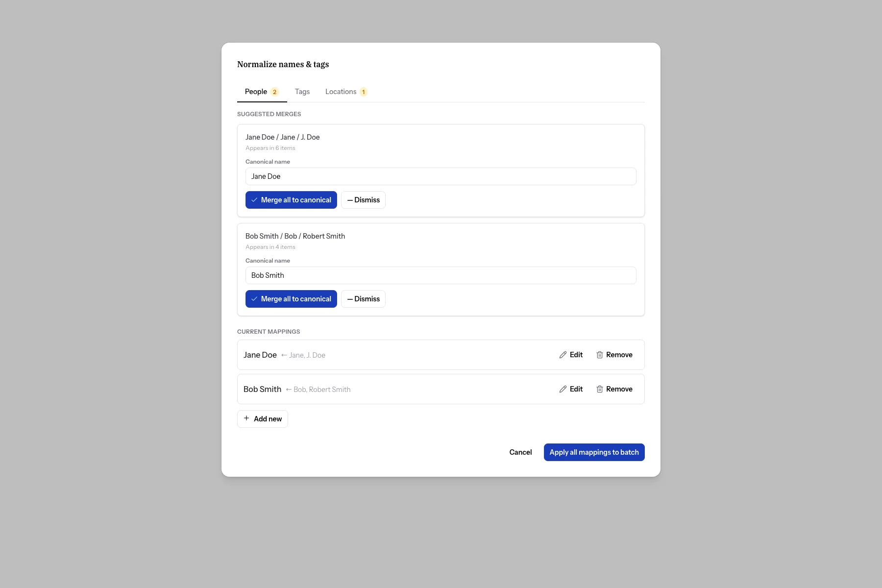Screen dimensions: 882x588
Task: Click the Locations count badge
Action: 364,92
